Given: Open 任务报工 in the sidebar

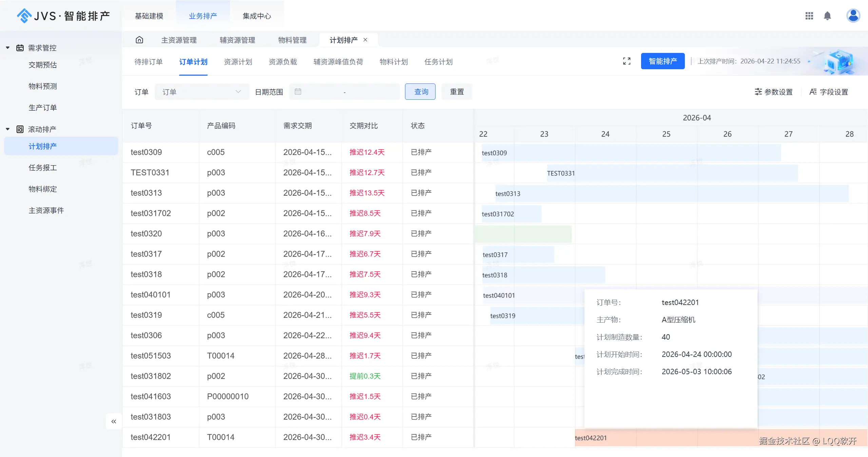Looking at the screenshot, I should [x=43, y=168].
